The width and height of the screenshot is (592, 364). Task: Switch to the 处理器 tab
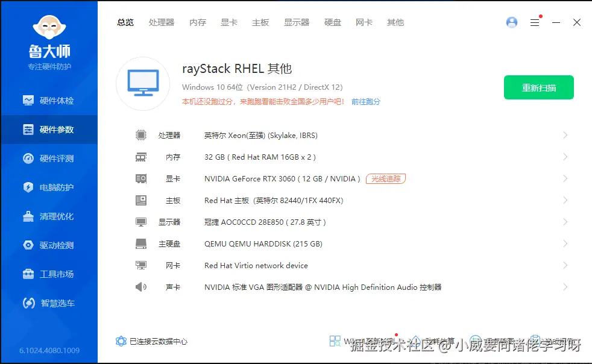point(162,23)
